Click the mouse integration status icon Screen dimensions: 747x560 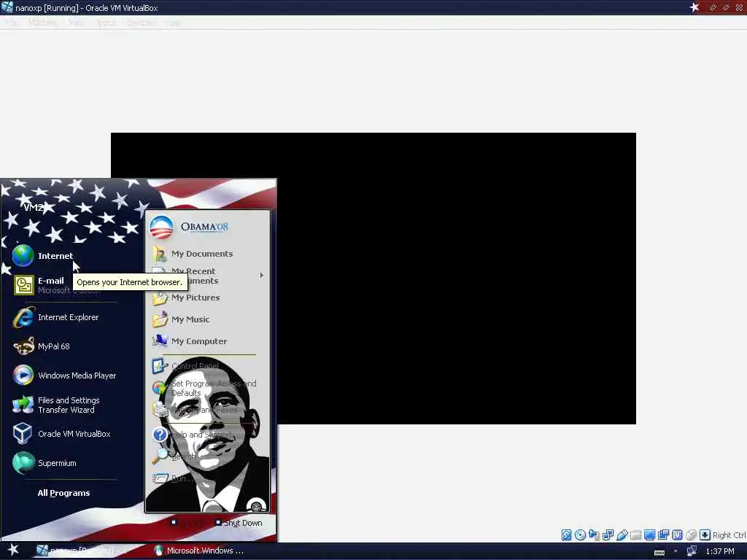pos(691,534)
